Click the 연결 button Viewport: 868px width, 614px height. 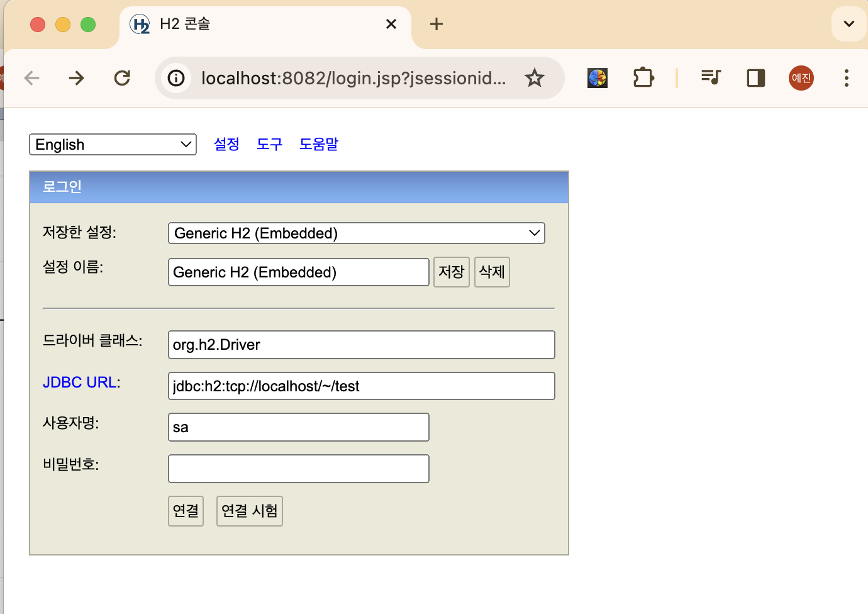coord(186,511)
